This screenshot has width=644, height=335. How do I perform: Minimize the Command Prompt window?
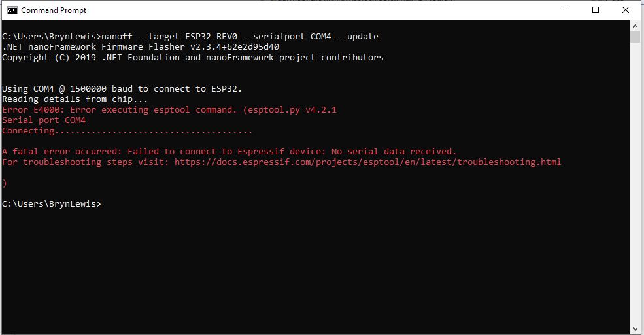tap(566, 10)
